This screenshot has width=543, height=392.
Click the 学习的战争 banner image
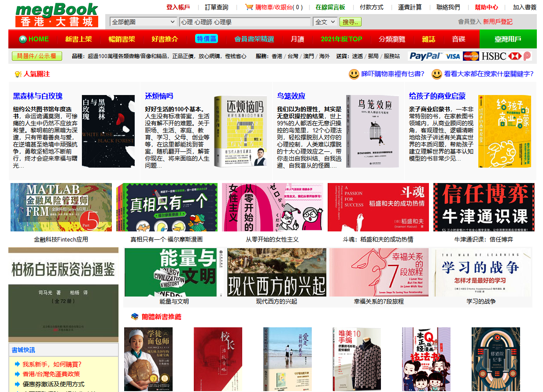point(481,272)
